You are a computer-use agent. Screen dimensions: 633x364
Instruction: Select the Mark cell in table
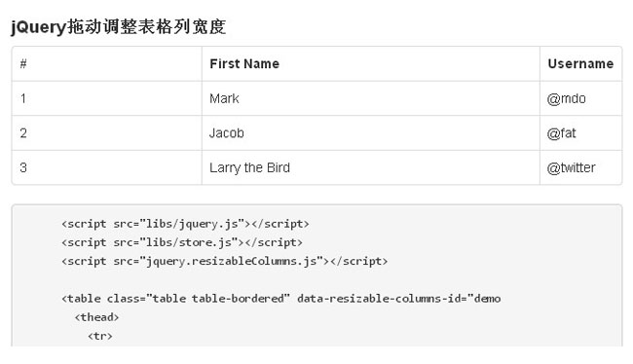click(x=371, y=98)
